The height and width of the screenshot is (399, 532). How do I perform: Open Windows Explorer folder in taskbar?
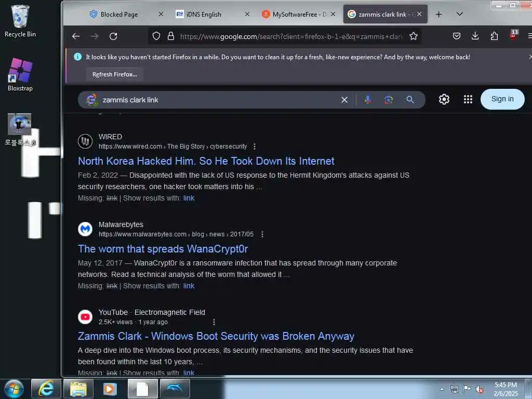(78, 389)
